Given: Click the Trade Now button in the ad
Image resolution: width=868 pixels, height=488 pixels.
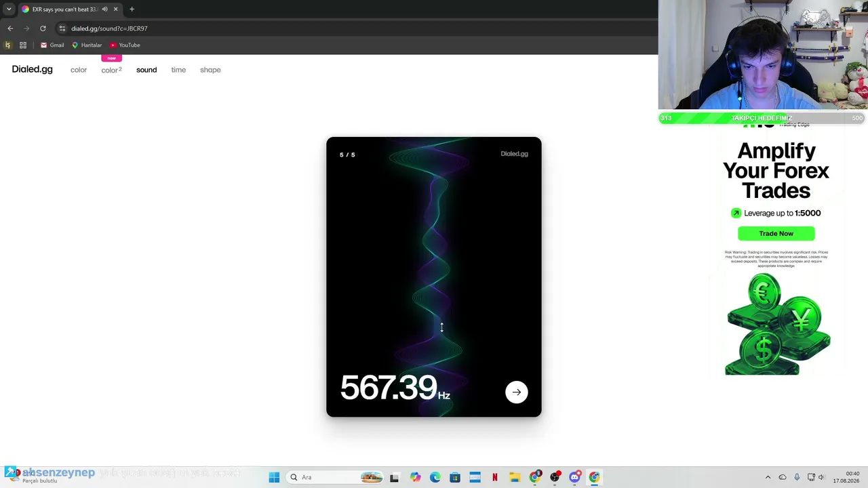Looking at the screenshot, I should 776,233.
